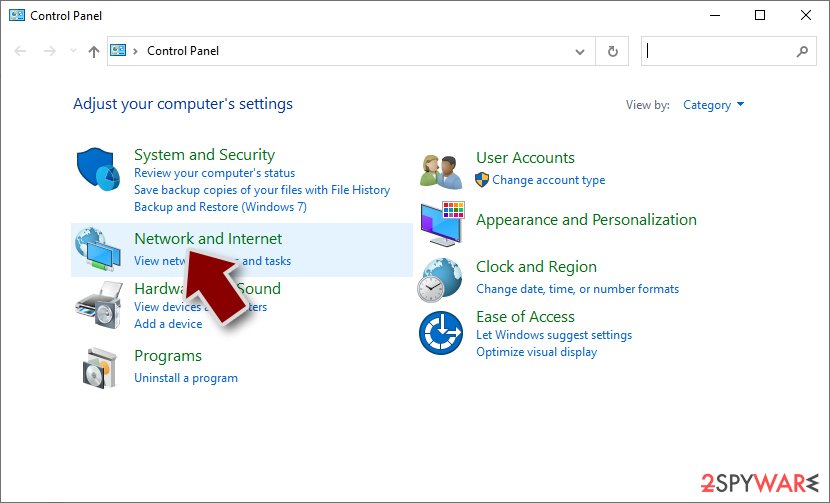Open Appearance and Personalization heading
This screenshot has height=503, width=830.
click(586, 220)
